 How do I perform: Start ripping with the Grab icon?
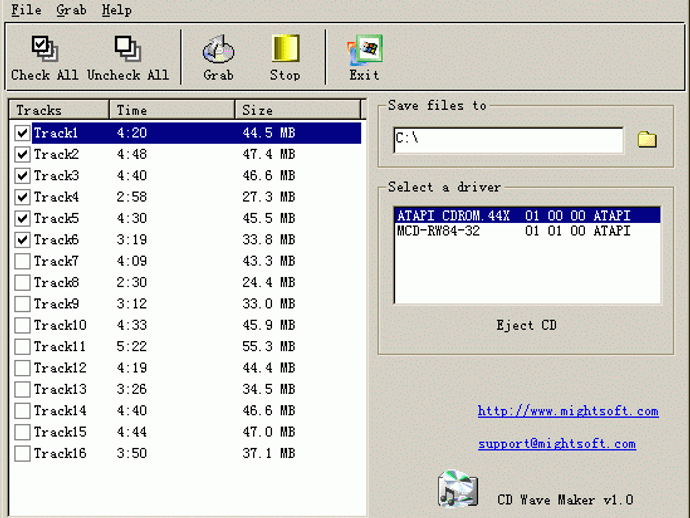218,48
